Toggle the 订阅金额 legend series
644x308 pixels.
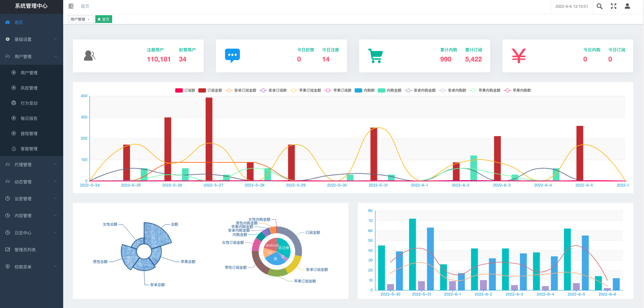(x=210, y=91)
